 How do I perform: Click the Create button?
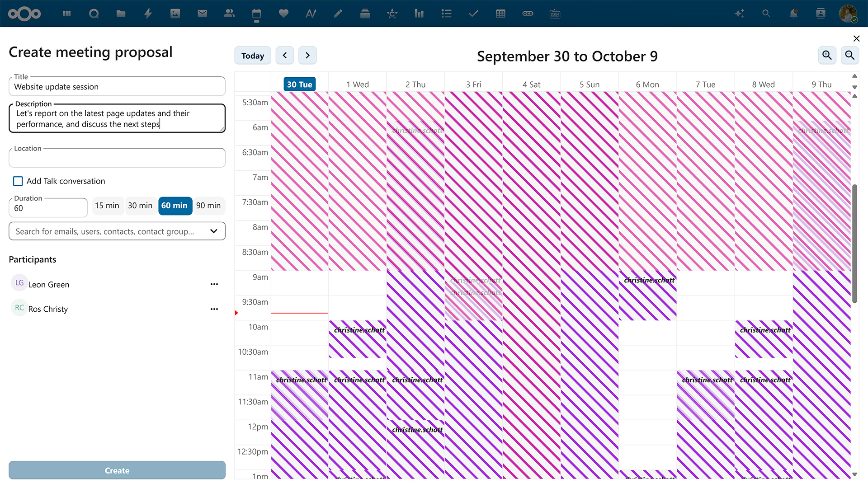point(117,470)
